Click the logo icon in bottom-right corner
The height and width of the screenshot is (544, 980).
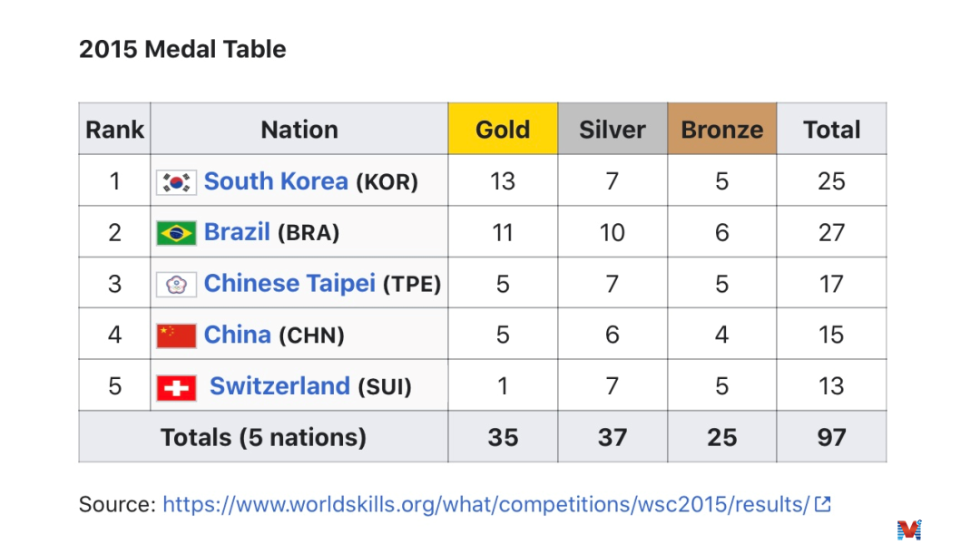(908, 529)
